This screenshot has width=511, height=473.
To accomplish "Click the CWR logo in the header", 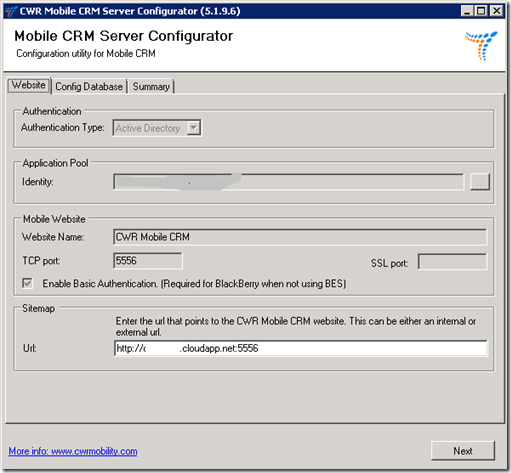I will pyautogui.click(x=481, y=46).
